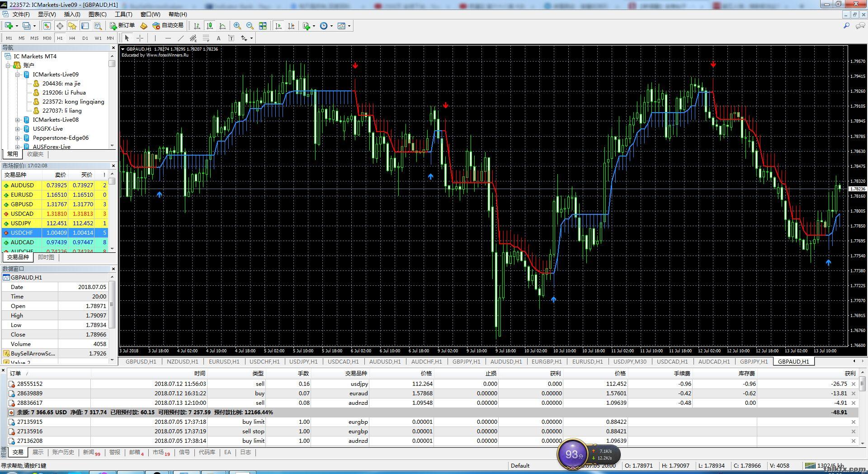The image size is (868, 474).
Task: Click the Zoom Out magnifier icon
Action: point(250,26)
